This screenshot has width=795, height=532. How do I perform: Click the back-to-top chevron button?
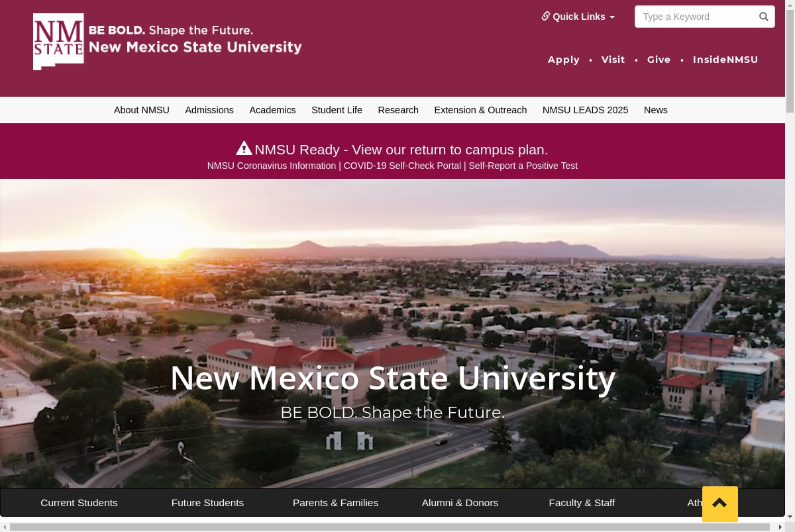[719, 504]
